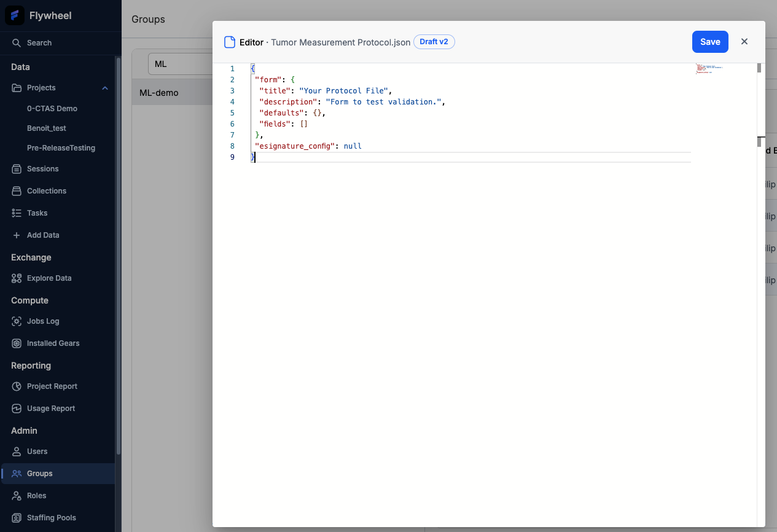This screenshot has width=777, height=532.
Task: Click the file icon beside Editor title
Action: point(230,42)
